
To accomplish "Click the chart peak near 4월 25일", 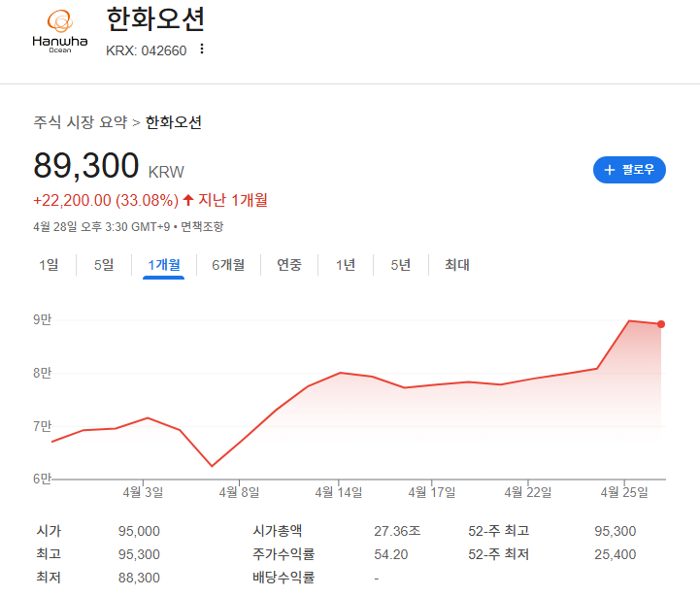I will click(629, 321).
